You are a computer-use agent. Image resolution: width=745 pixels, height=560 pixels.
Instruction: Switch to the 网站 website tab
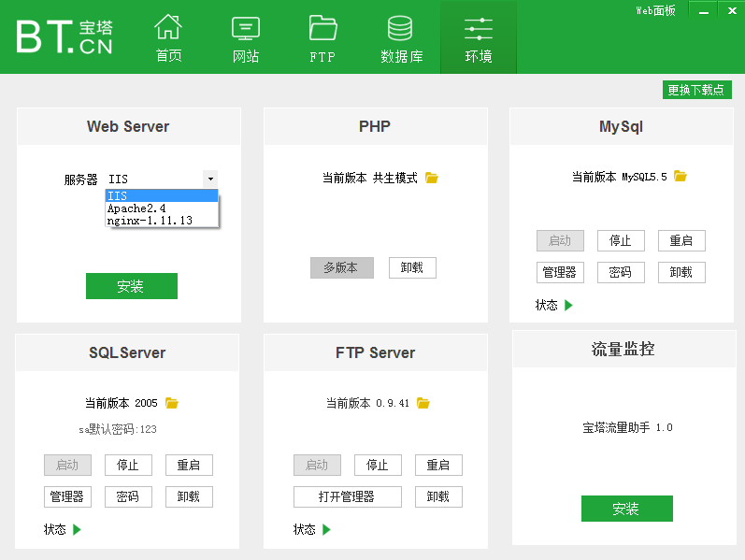[246, 38]
